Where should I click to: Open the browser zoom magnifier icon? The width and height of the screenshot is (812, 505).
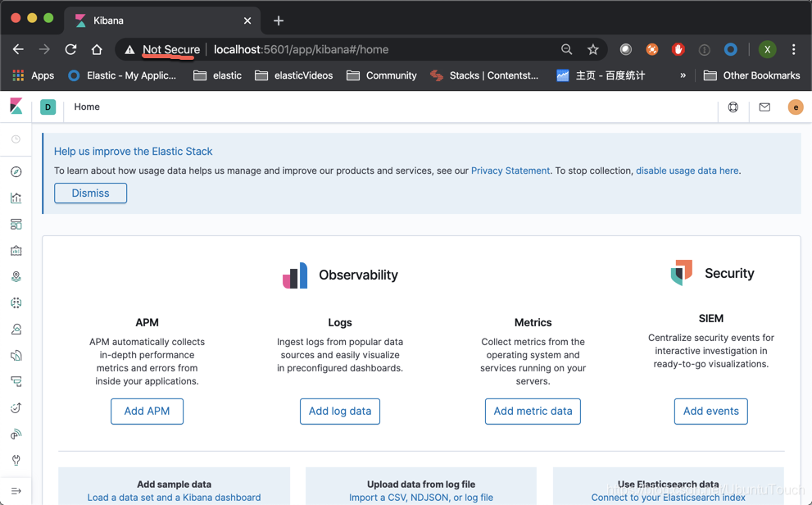pos(566,50)
